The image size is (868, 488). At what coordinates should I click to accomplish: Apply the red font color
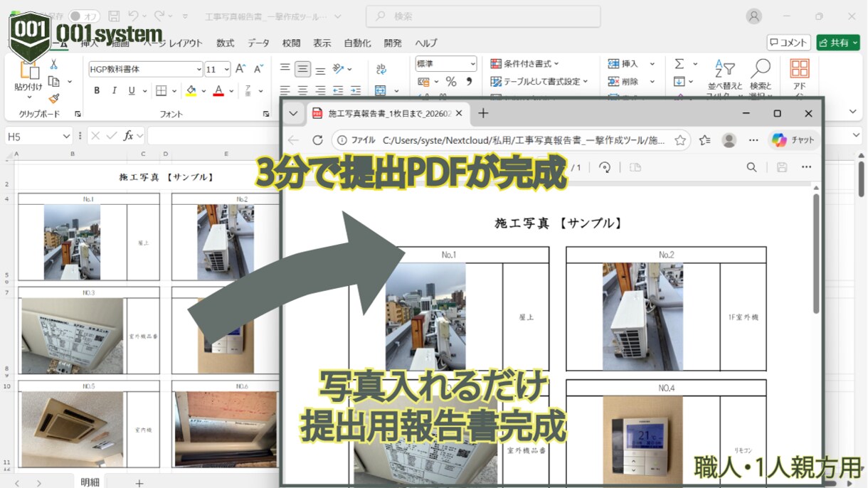point(219,90)
